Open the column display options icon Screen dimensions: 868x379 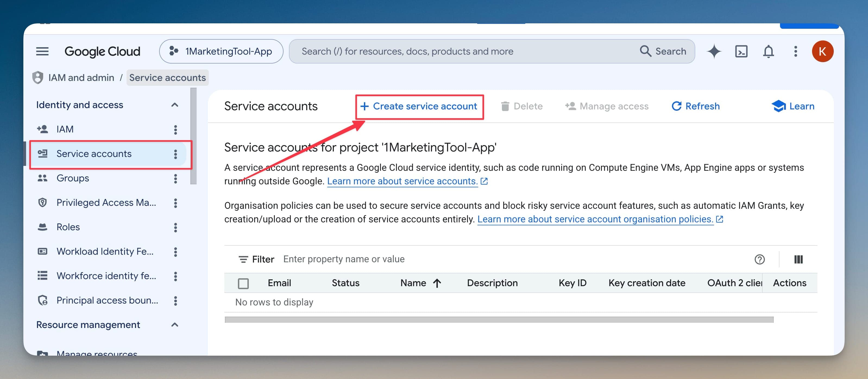(798, 259)
